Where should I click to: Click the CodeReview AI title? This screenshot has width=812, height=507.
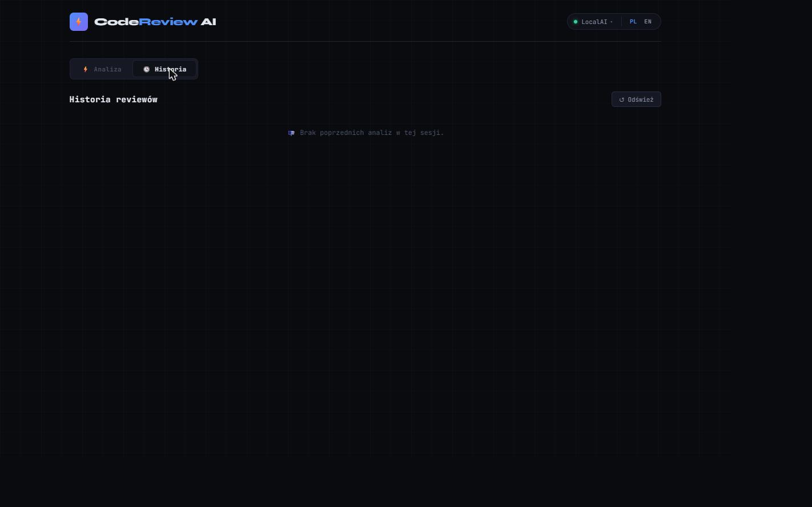pyautogui.click(x=155, y=22)
